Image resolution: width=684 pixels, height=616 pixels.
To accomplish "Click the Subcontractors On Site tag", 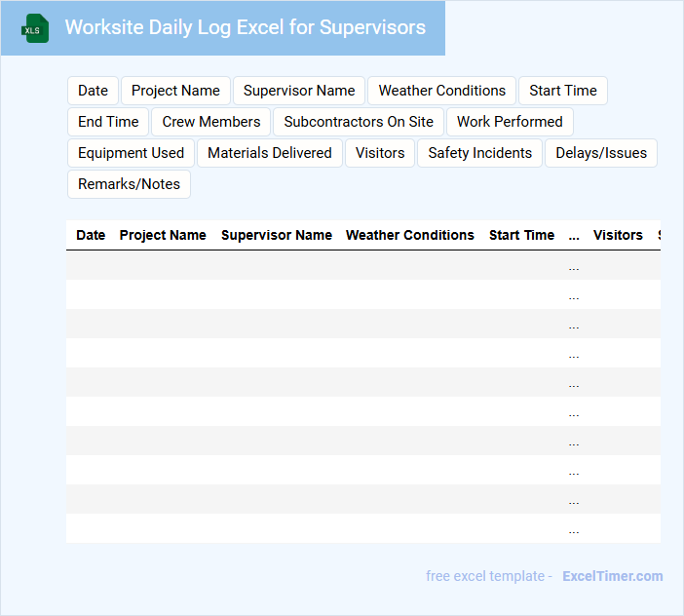I will coord(359,122).
